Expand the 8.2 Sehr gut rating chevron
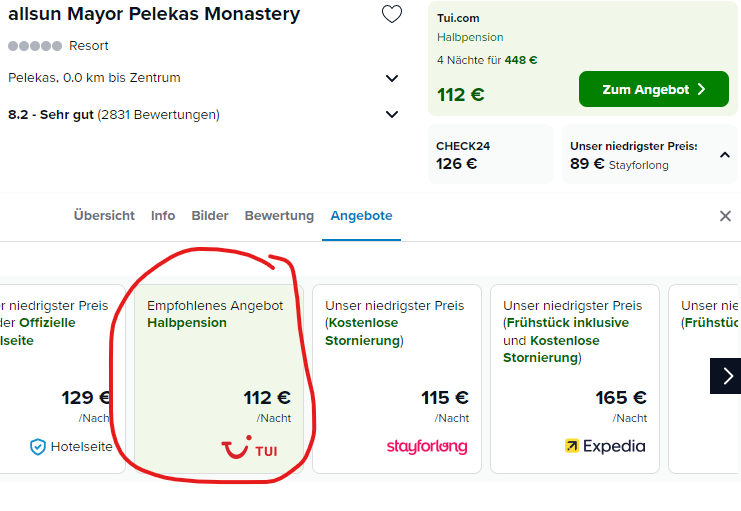Image resolution: width=741 pixels, height=511 pixels. point(392,114)
